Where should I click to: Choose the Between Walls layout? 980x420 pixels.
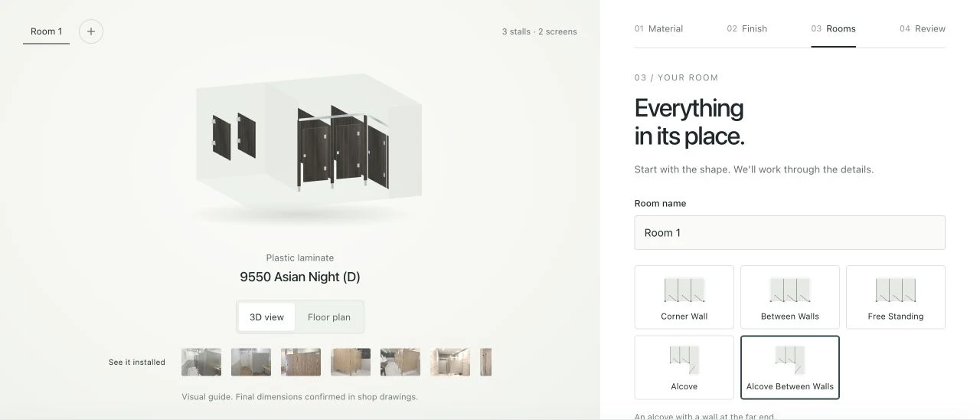790,297
